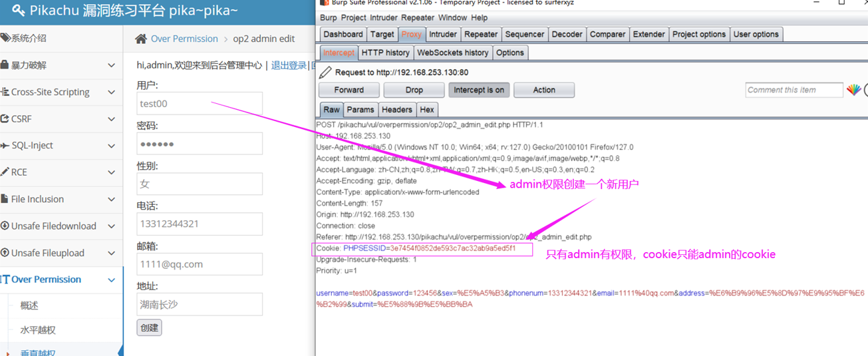Switch to the Hex view tab
The width and height of the screenshot is (868, 356).
pos(427,110)
